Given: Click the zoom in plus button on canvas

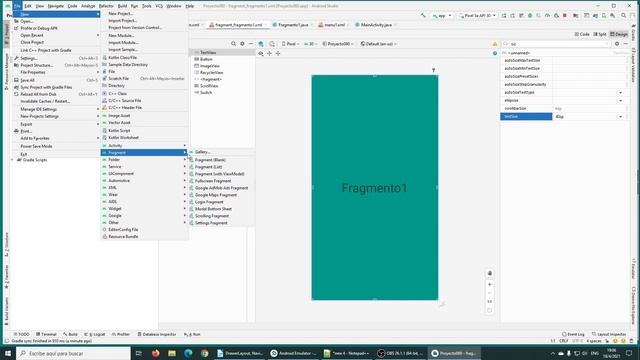Looking at the screenshot, I should 490,284.
